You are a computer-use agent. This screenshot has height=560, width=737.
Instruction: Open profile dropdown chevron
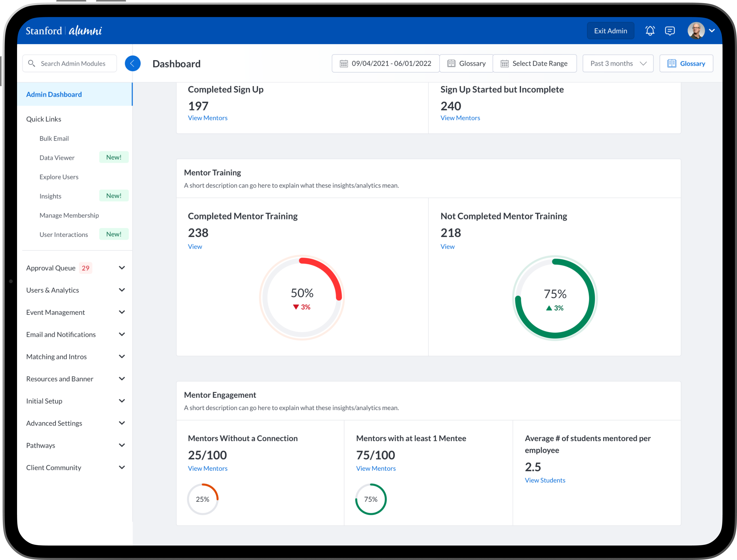(712, 31)
